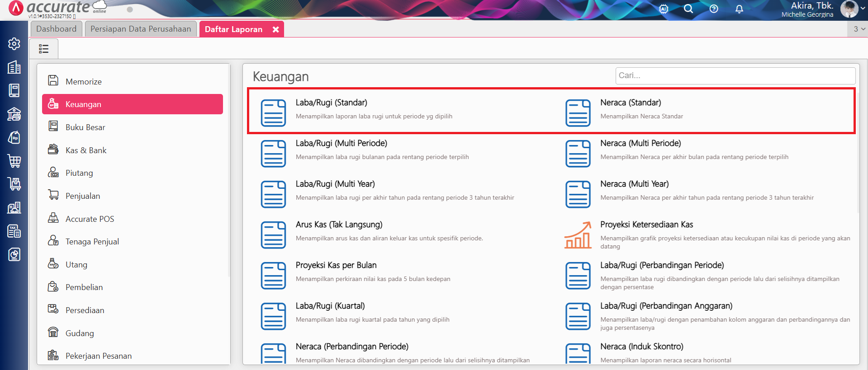Open the Proyeksi Ketersediaan Kas chart icon
This screenshot has width=868, height=370.
(578, 235)
